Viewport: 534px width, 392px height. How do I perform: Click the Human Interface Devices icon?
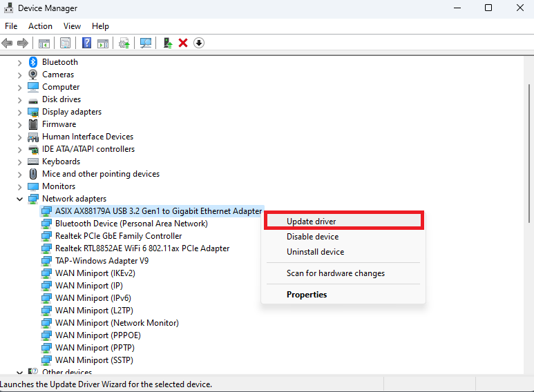point(33,137)
